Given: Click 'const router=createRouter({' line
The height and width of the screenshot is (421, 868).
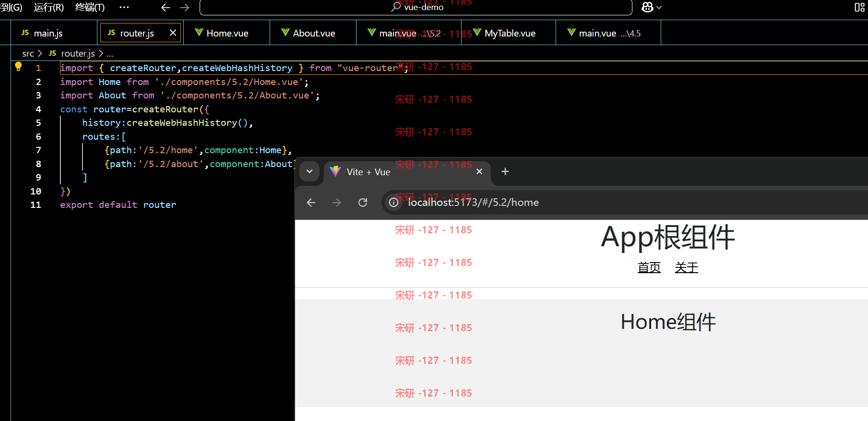Looking at the screenshot, I should tap(134, 109).
